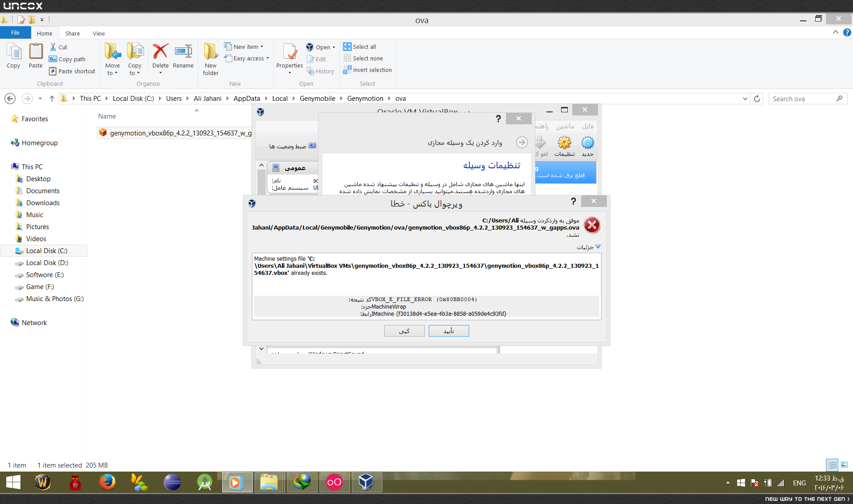Click AppData in the address breadcrumb
Viewport: 853px width, 504px height.
point(247,99)
